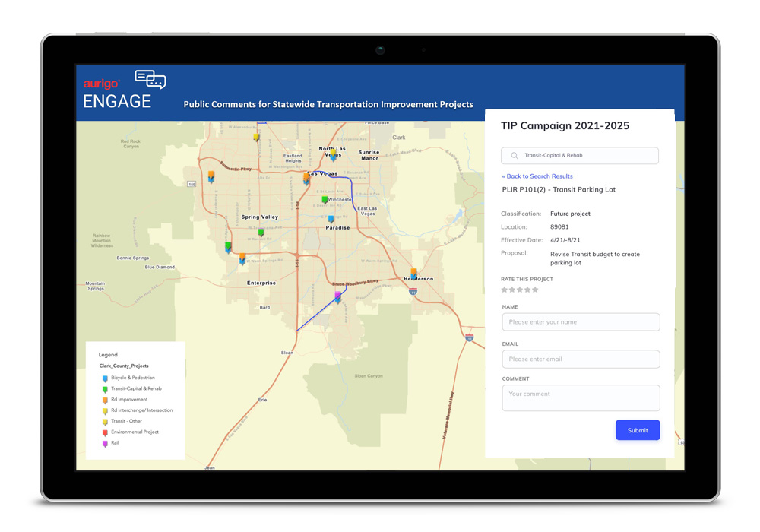Click the Transit - Other legend marker
Screen dimensions: 760x532
click(x=104, y=421)
